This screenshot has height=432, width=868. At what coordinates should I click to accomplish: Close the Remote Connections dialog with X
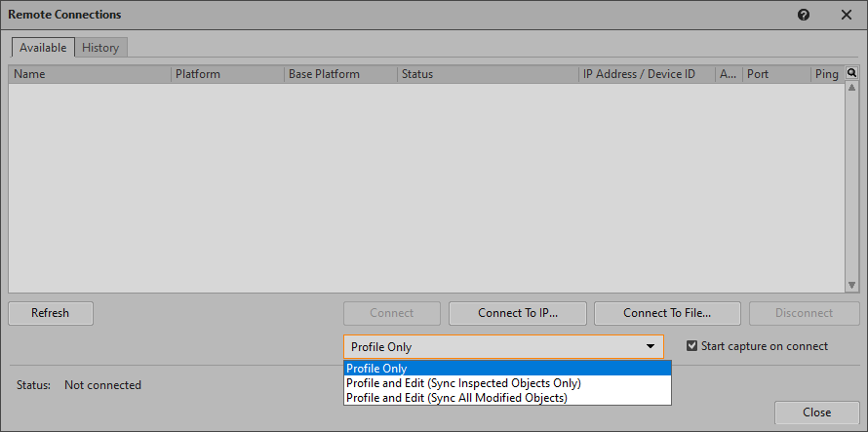click(847, 15)
